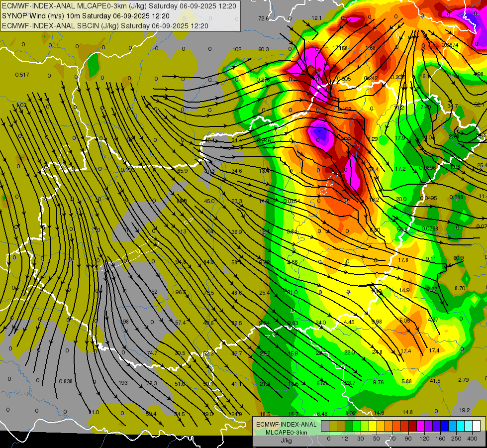Click the map value 9.76
The width and height of the screenshot is (487, 448).
378,382
